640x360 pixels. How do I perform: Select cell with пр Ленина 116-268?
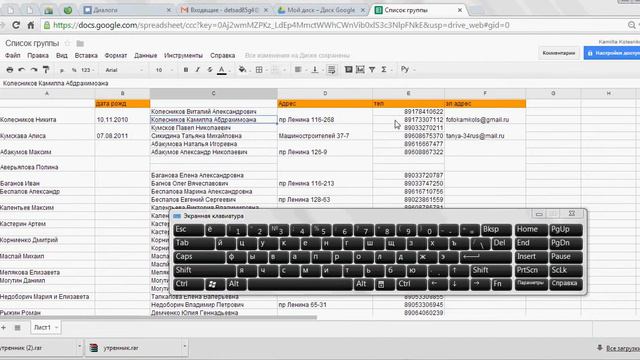coord(324,120)
